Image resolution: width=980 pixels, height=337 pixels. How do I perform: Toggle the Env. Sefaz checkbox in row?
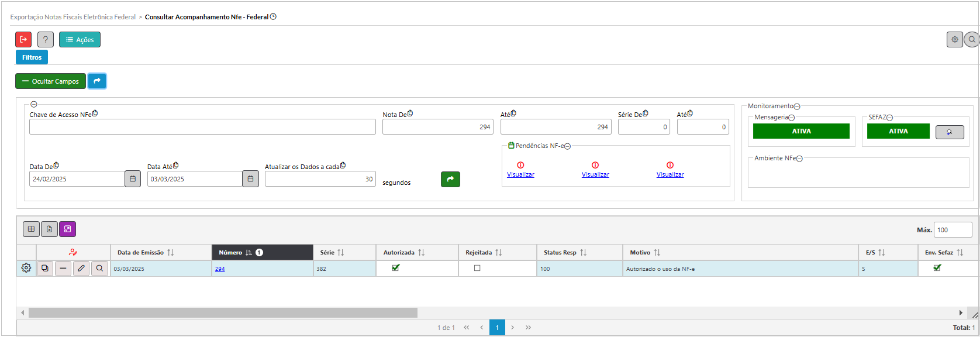tap(937, 268)
